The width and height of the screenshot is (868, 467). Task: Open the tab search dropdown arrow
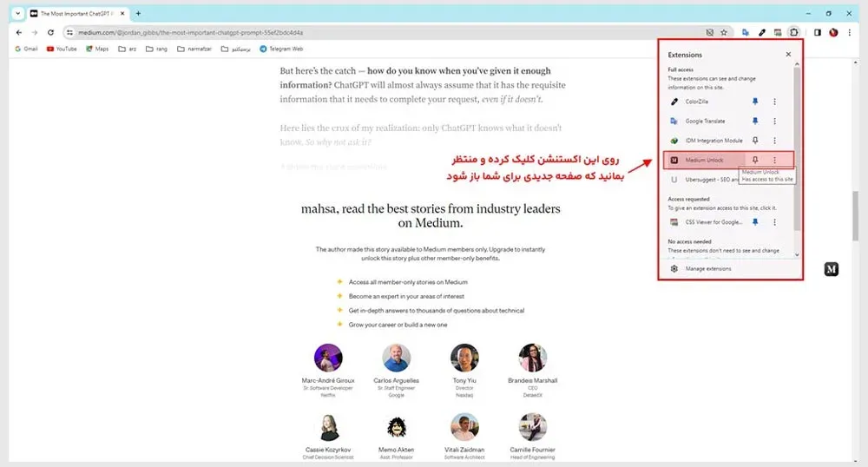[17, 13]
